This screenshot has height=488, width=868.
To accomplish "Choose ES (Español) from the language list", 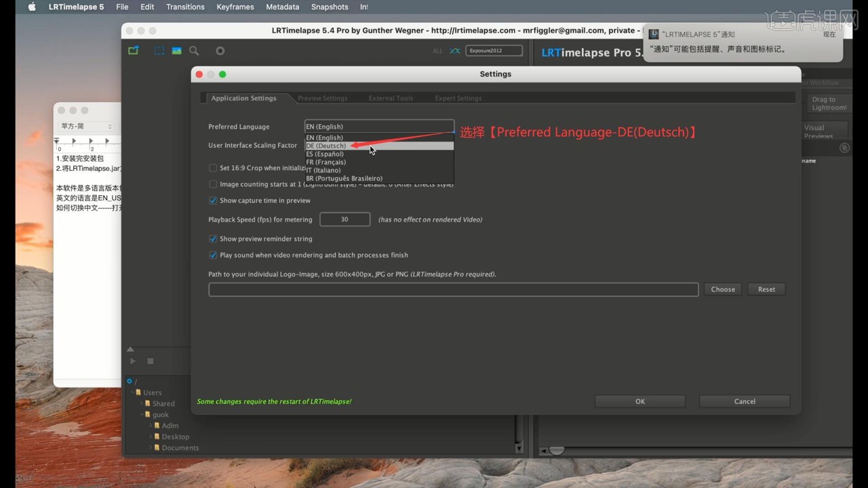I will pyautogui.click(x=379, y=154).
